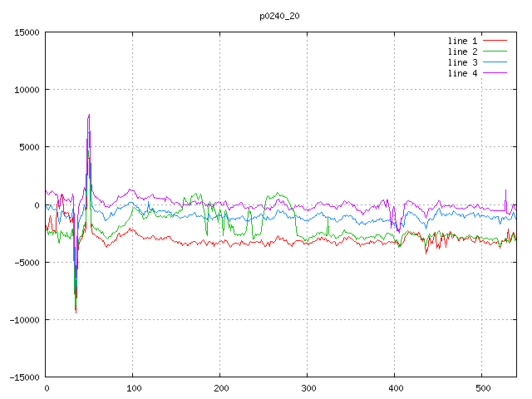The image size is (532, 399).
Task: Click the x-axis label 500
Action: click(483, 388)
